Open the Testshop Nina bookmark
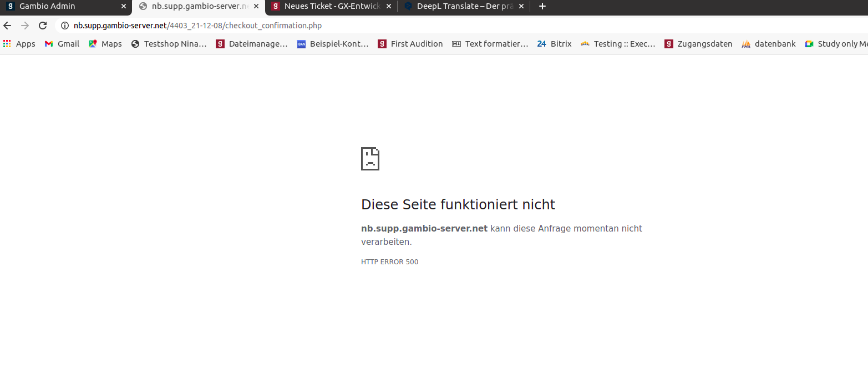Screen dimensions: 868x367 (x=169, y=44)
